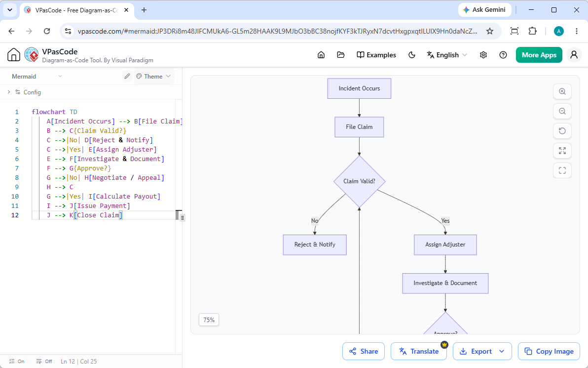
Task: Click code line J --> K[Close Claim]
Action: (85, 215)
